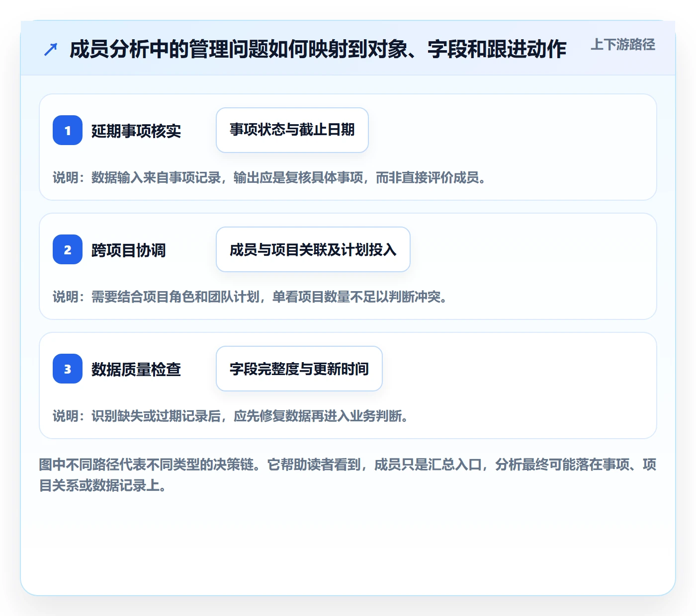Click the 数据质量检查 heading

[136, 369]
